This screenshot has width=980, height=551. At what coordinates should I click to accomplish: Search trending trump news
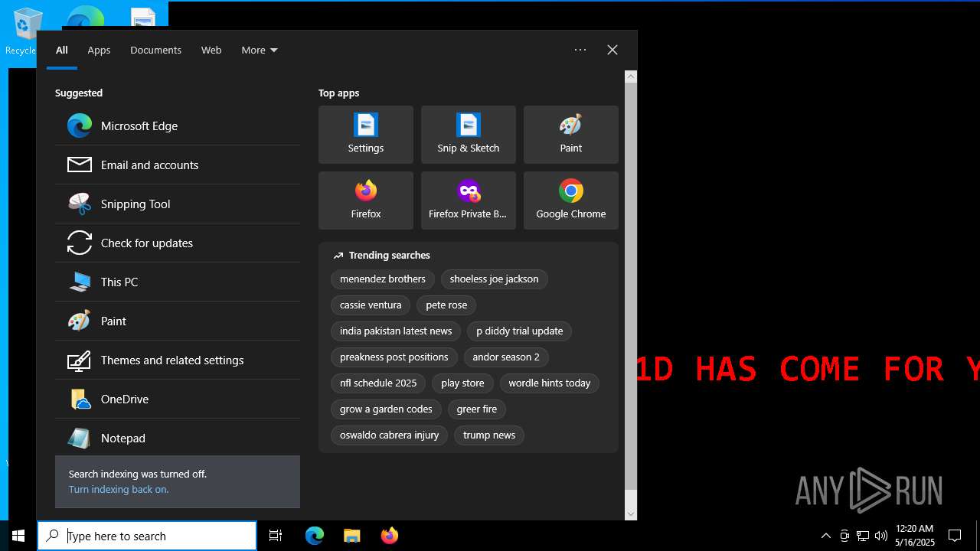coord(489,435)
